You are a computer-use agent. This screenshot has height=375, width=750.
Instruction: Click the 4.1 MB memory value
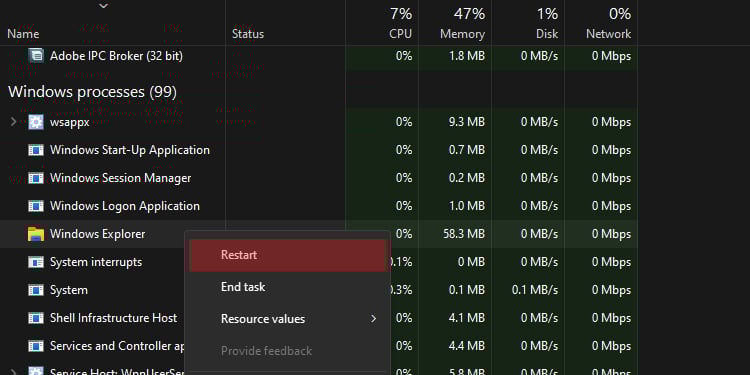click(467, 318)
